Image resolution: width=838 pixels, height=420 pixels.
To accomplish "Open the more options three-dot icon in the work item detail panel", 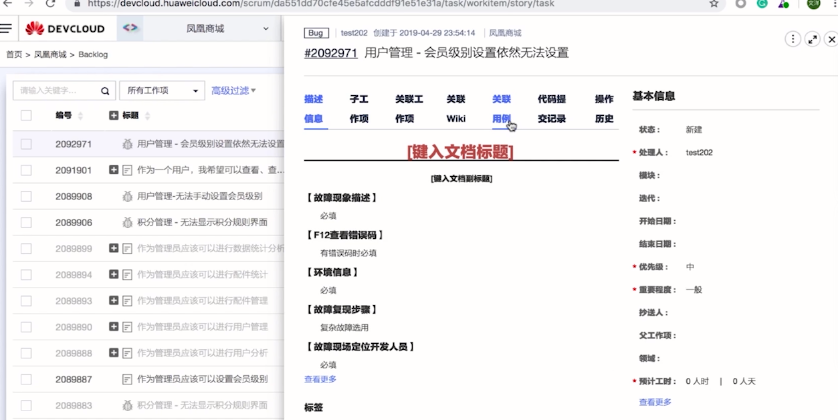I will (x=793, y=39).
